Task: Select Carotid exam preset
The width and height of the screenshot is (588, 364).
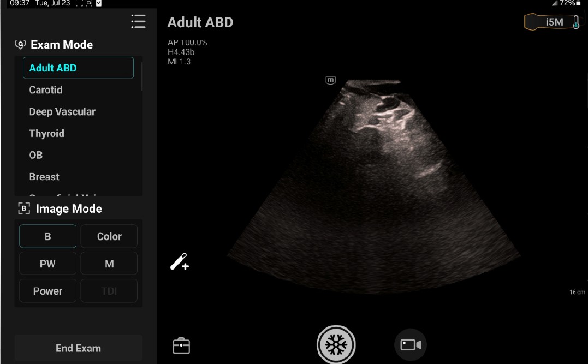Action: pyautogui.click(x=46, y=90)
